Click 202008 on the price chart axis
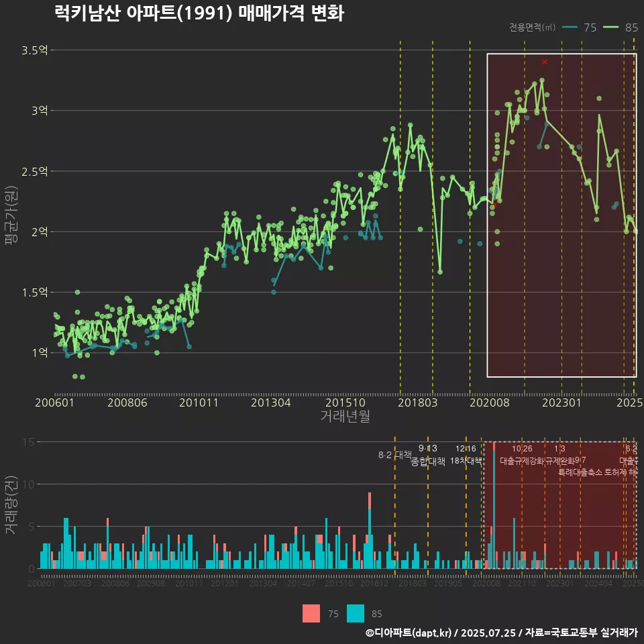This screenshot has height=644, width=644. [x=490, y=402]
